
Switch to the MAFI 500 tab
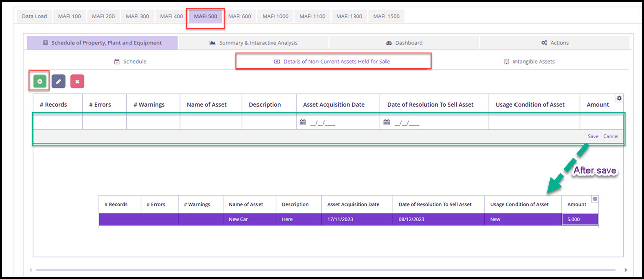pos(205,16)
